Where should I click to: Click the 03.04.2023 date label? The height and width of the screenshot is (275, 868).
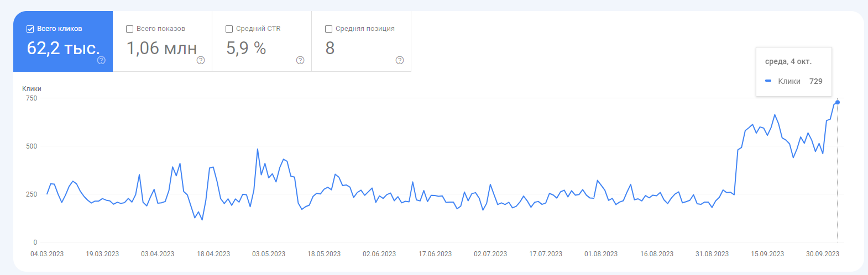point(158,254)
